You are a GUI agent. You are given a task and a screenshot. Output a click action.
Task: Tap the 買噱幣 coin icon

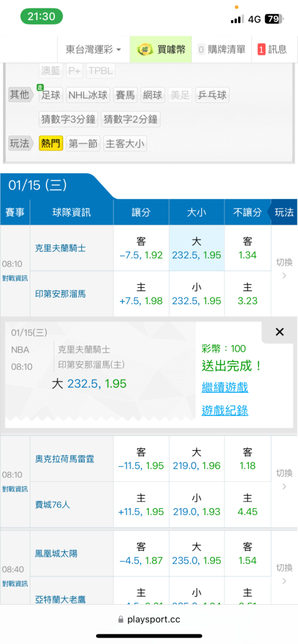pos(145,50)
